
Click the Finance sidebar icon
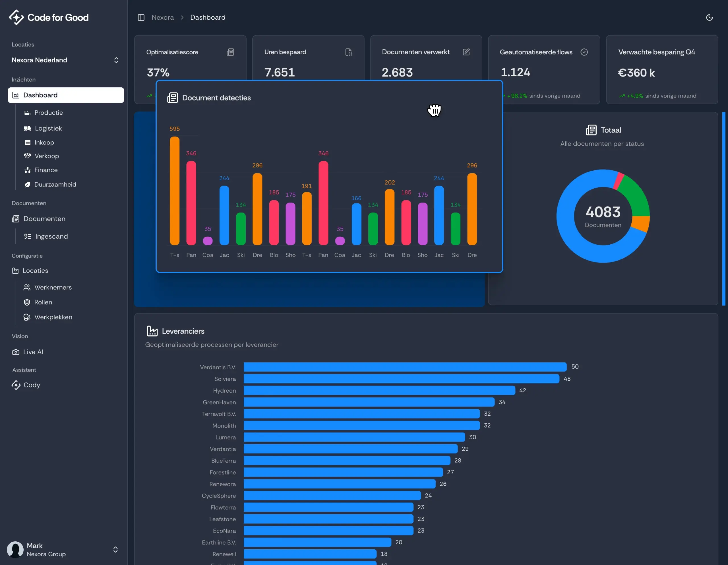27,170
